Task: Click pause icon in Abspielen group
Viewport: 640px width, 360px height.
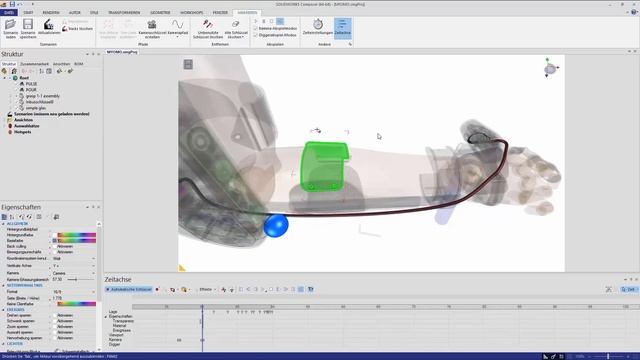Action: click(264, 21)
